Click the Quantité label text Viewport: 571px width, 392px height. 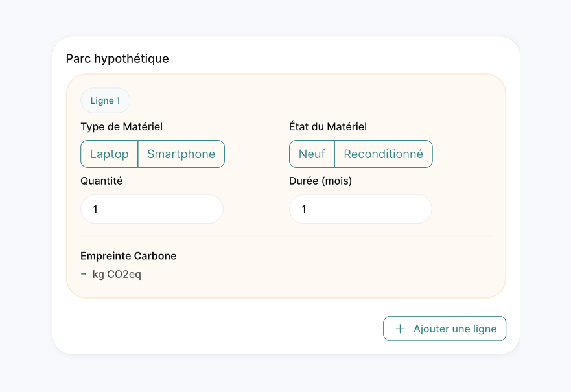[101, 181]
